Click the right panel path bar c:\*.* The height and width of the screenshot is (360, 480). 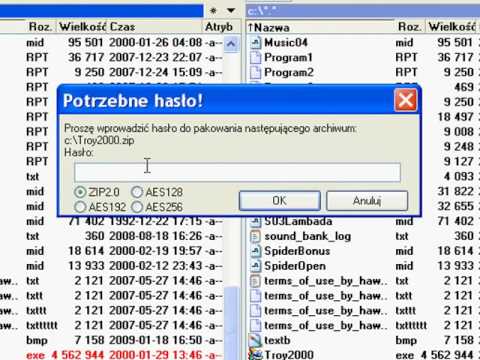click(363, 11)
